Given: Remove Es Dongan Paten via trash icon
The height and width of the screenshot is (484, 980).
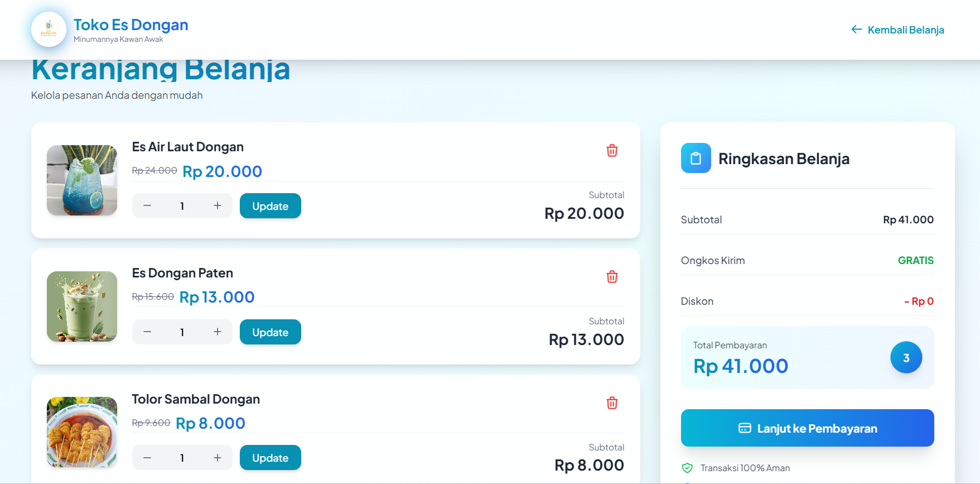Looking at the screenshot, I should click(612, 277).
